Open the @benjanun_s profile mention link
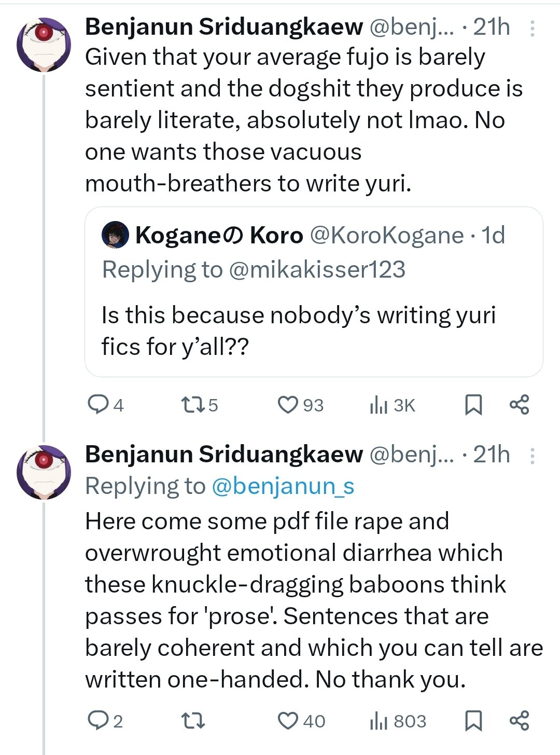 click(283, 486)
